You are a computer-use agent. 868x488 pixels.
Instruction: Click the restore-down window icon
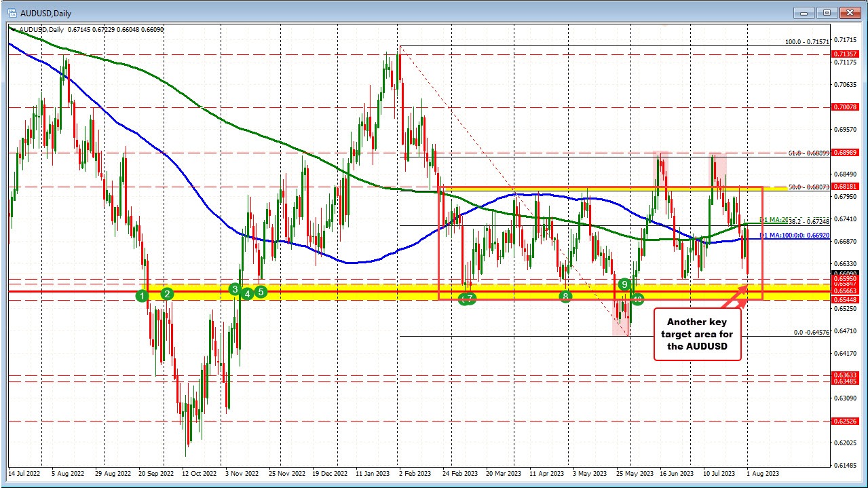826,12
